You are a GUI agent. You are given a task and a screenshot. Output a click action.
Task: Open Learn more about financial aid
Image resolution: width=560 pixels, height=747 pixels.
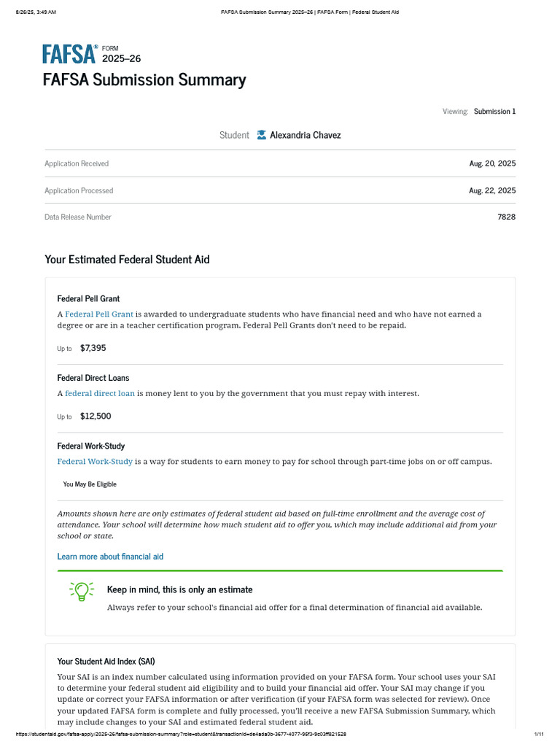[110, 557]
